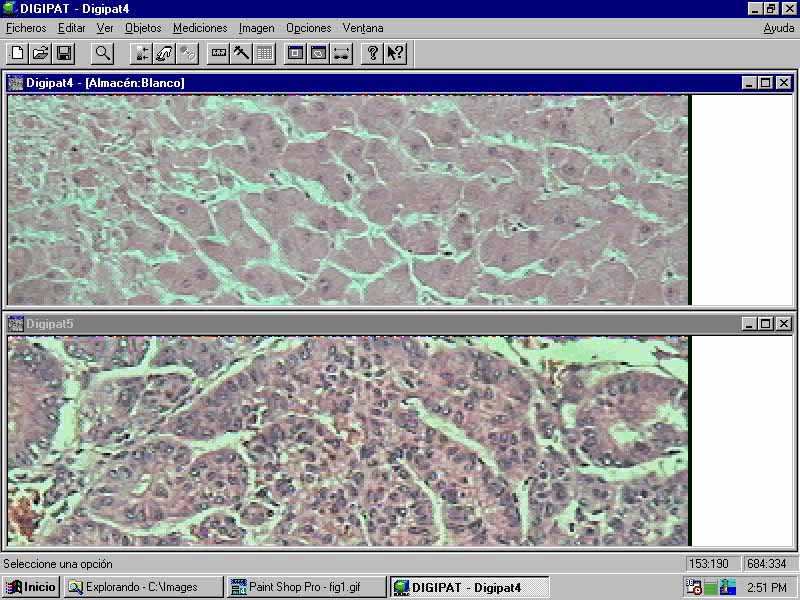Open the Objetos menu
This screenshot has width=800, height=600.
(x=143, y=28)
